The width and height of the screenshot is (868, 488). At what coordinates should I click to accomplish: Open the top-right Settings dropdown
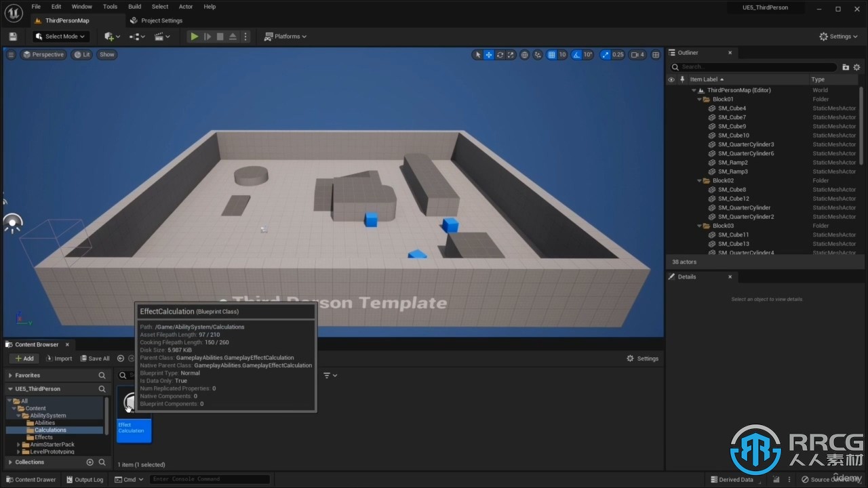pyautogui.click(x=838, y=37)
